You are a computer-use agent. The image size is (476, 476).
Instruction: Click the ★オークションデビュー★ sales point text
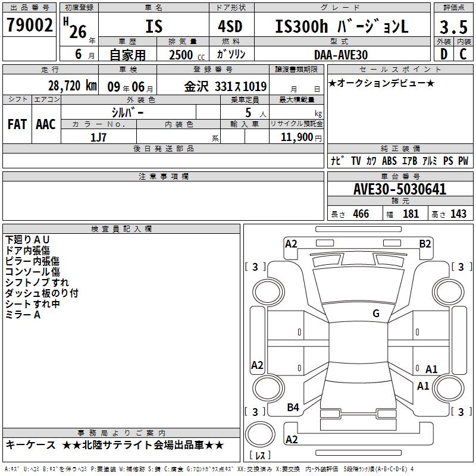[381, 83]
